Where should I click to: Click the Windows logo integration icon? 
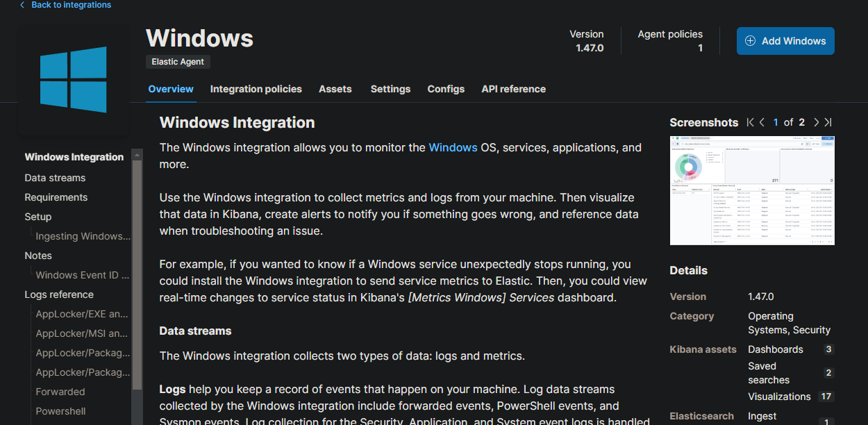pyautogui.click(x=74, y=79)
